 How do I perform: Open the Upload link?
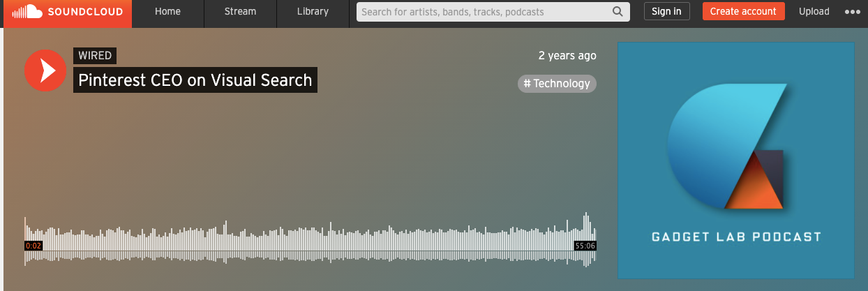point(814,11)
